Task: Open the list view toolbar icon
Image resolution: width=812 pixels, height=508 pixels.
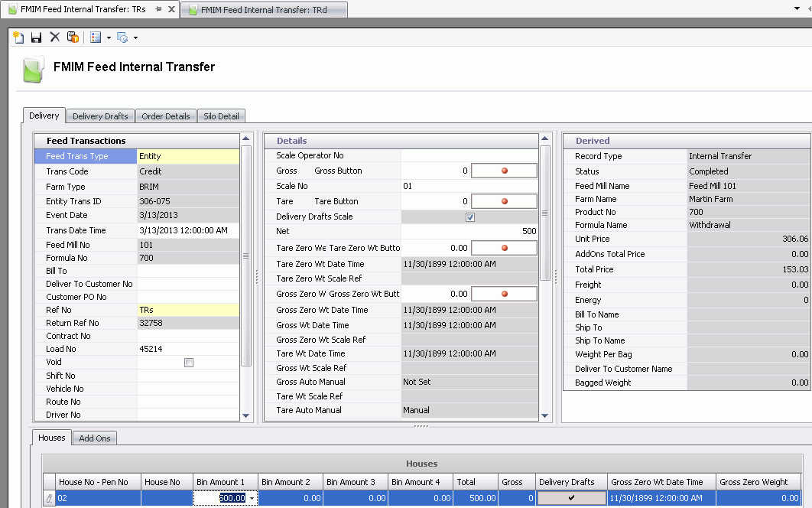Action: tap(95, 37)
